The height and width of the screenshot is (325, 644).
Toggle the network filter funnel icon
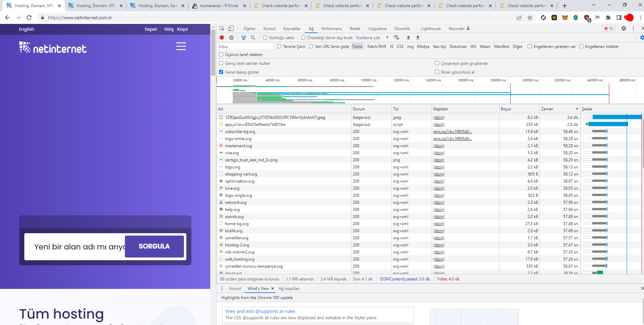tap(244, 38)
